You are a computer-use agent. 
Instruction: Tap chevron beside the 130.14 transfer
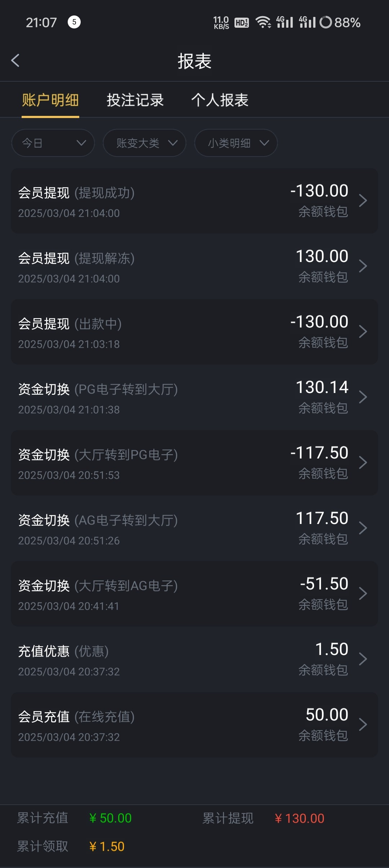pos(363,397)
